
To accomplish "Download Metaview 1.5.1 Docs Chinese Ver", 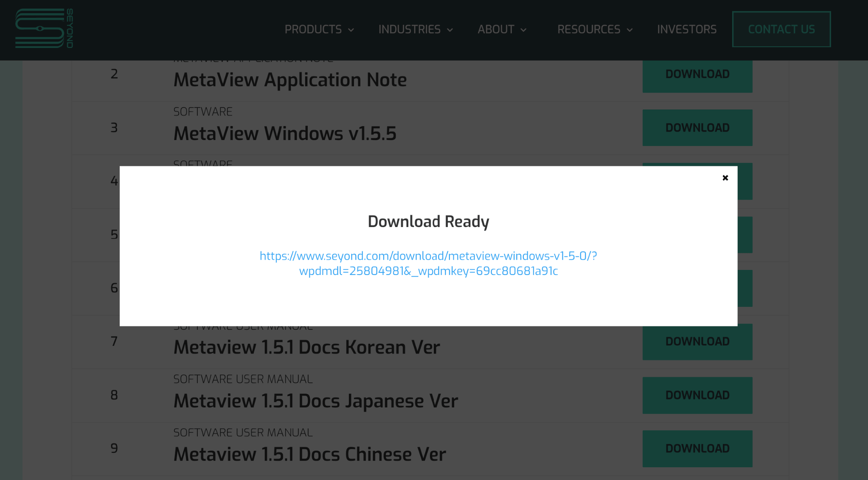I will [697, 449].
